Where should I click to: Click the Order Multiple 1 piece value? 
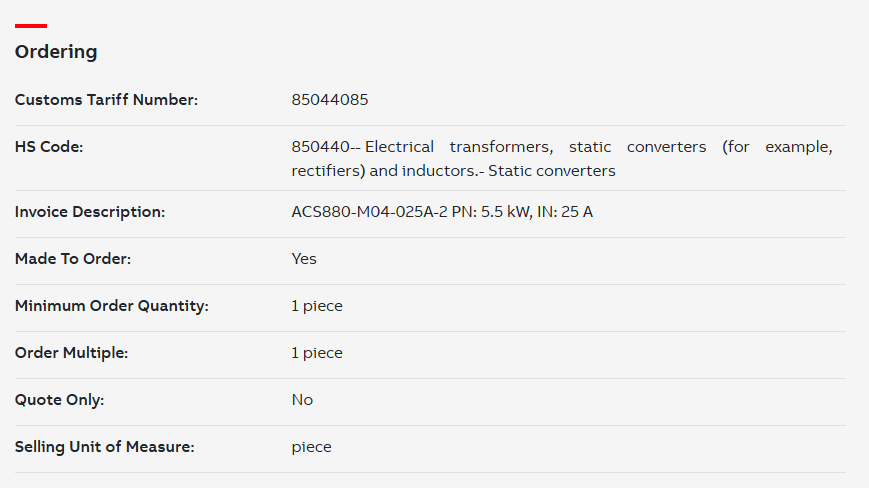(x=317, y=353)
